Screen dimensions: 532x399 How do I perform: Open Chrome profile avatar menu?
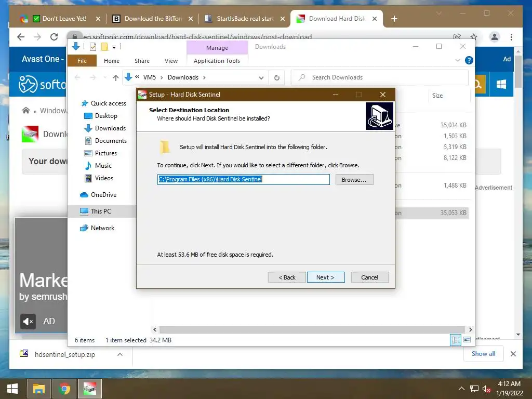495,37
